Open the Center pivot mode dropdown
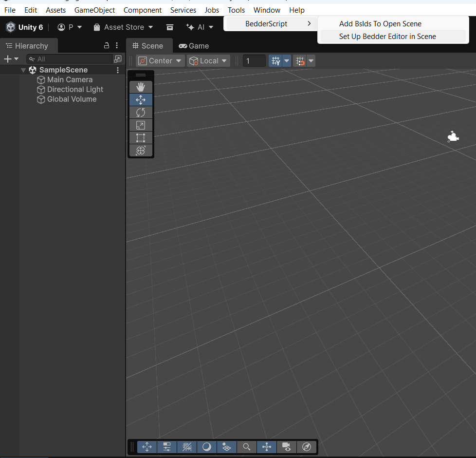476x458 pixels. click(x=160, y=61)
